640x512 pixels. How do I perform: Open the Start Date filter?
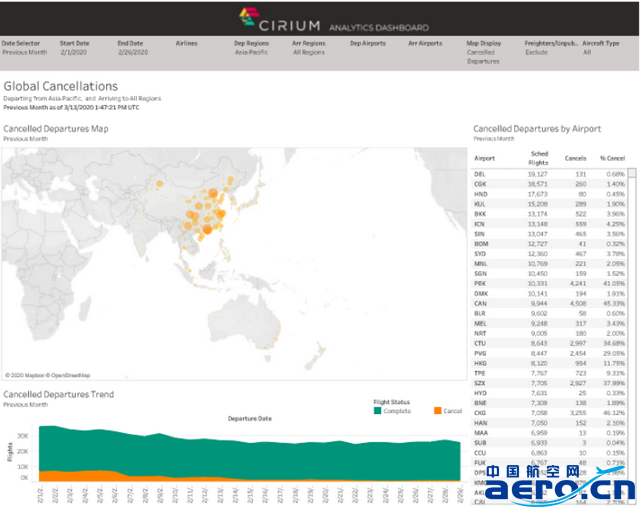click(74, 48)
